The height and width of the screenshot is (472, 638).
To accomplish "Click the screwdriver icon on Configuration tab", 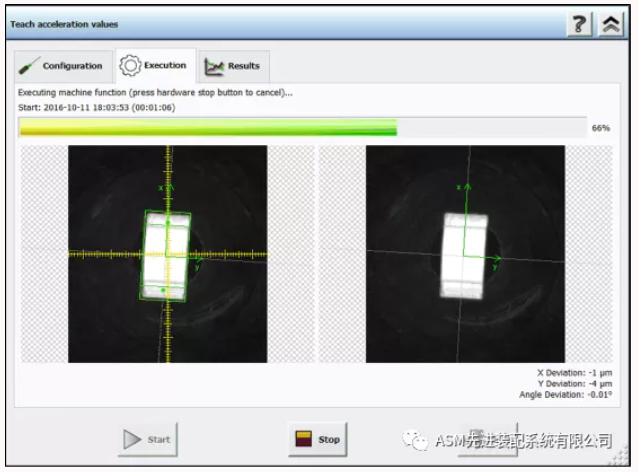I will click(29, 66).
